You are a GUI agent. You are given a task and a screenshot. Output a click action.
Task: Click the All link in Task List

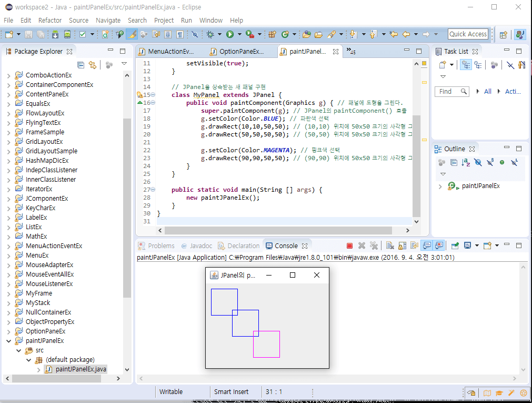488,91
